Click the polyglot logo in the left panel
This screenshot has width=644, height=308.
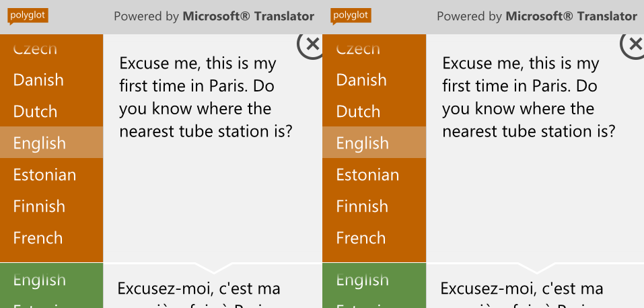[28, 16]
